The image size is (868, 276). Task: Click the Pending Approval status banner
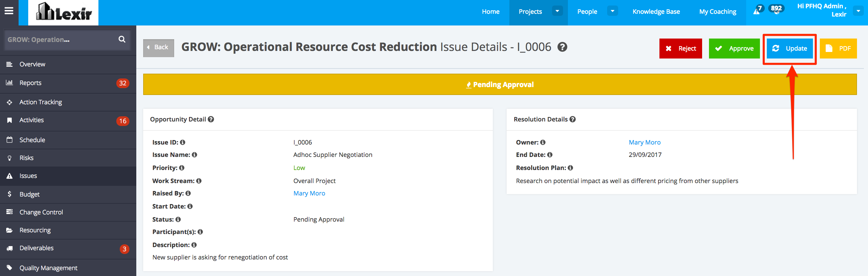(500, 84)
